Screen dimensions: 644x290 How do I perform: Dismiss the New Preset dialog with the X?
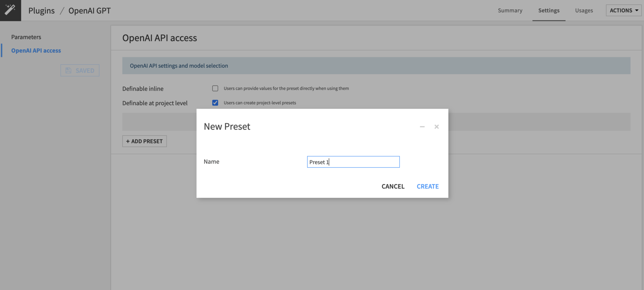point(436,127)
